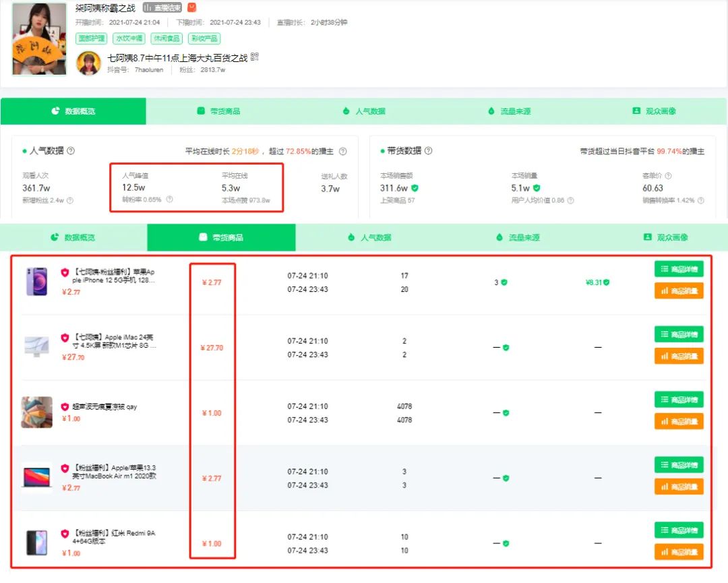Open 商品销量 for the Apple iMac product
The image size is (728, 583).
click(679, 357)
